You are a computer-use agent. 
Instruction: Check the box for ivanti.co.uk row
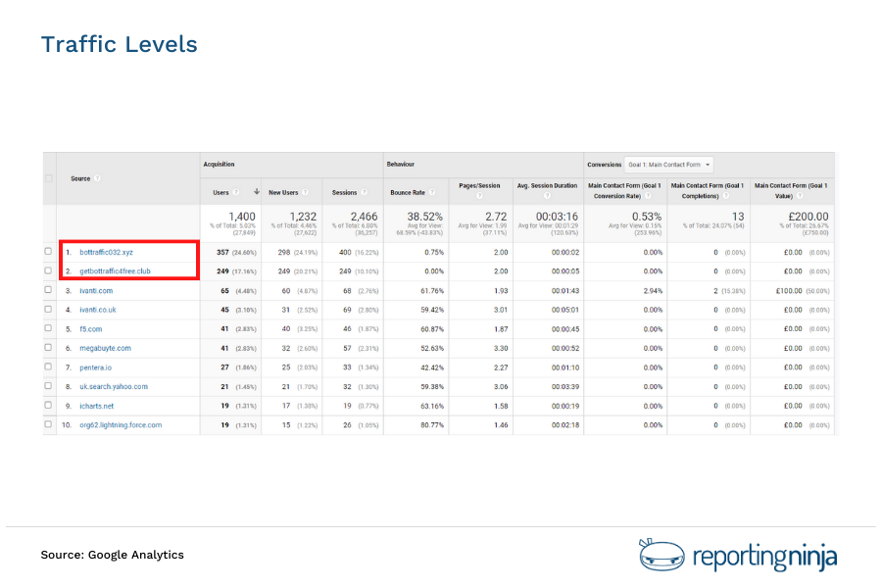point(48,309)
